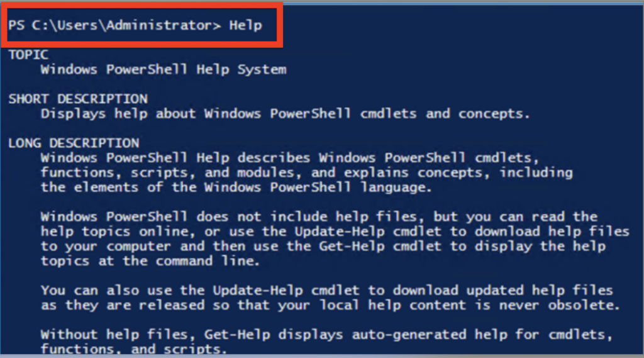Select the TOPIC heading
The height and width of the screenshot is (358, 644).
[28, 55]
